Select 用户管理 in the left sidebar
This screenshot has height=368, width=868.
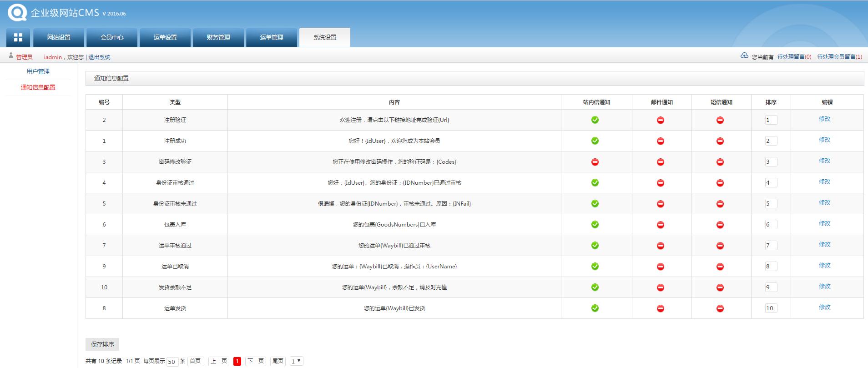(38, 71)
